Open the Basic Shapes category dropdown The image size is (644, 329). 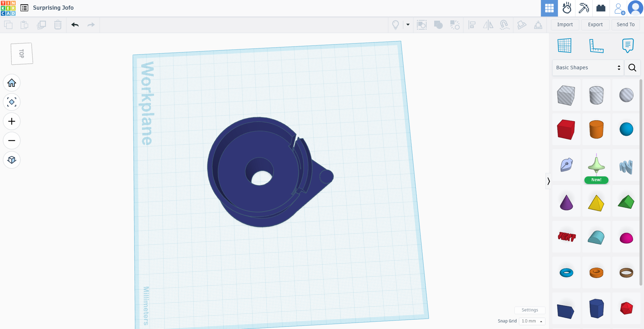coord(588,68)
